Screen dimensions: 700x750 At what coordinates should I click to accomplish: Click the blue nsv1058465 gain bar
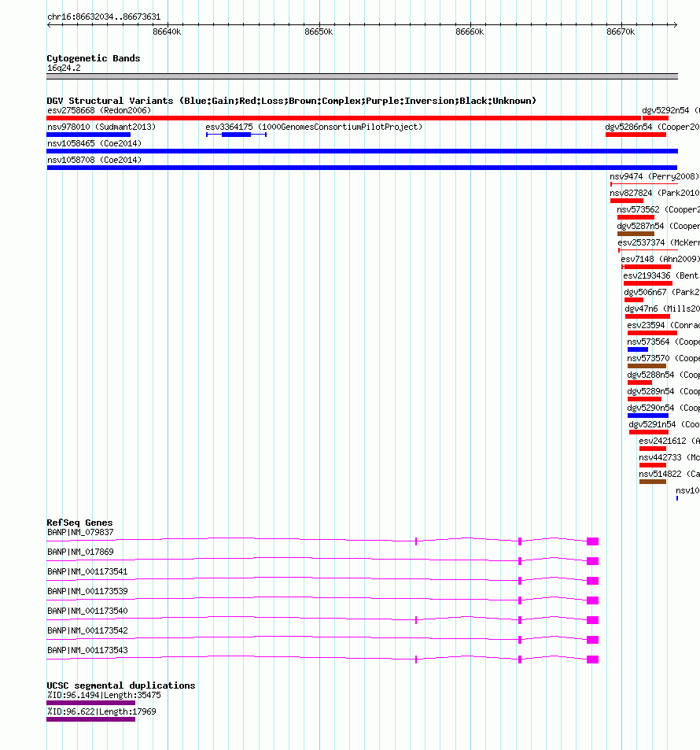(x=362, y=151)
